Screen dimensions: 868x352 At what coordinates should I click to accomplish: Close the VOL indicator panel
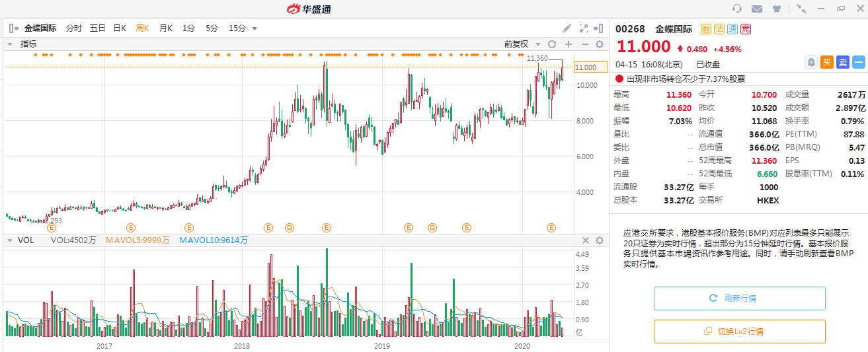tap(585, 240)
